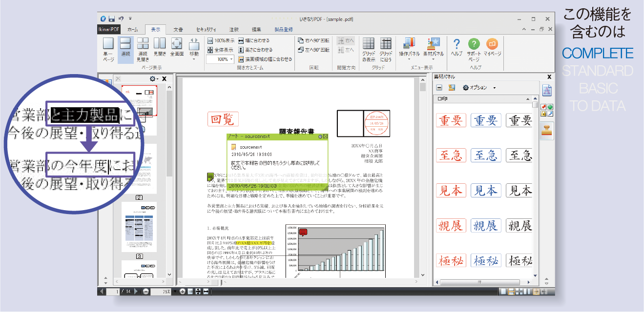This screenshot has height=312, width=644.
Task: Open 素材パネル panel dropdown
Action: point(433,50)
